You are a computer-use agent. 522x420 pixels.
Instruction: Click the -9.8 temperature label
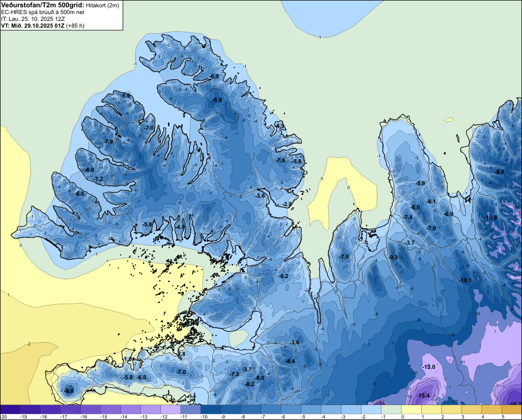(500, 172)
